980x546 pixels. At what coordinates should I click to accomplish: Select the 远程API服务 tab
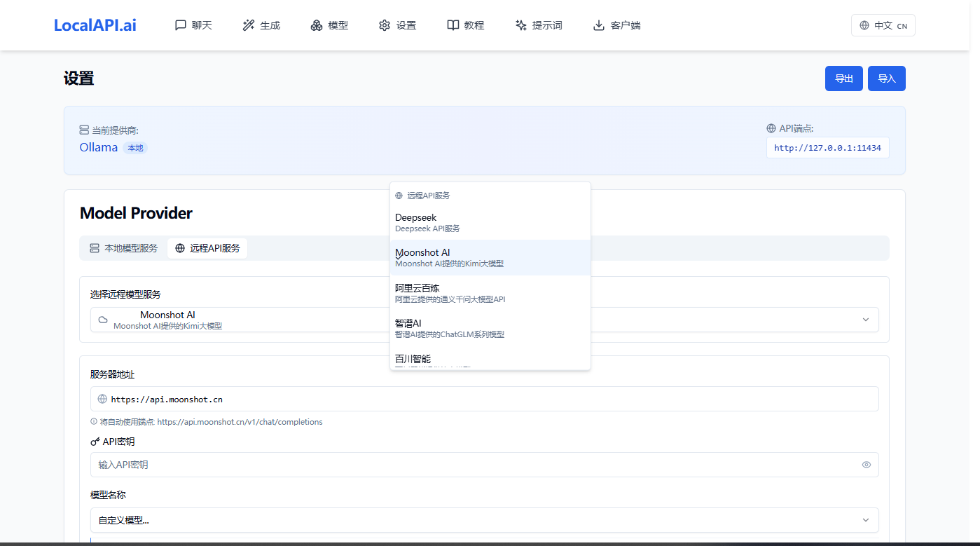(207, 248)
